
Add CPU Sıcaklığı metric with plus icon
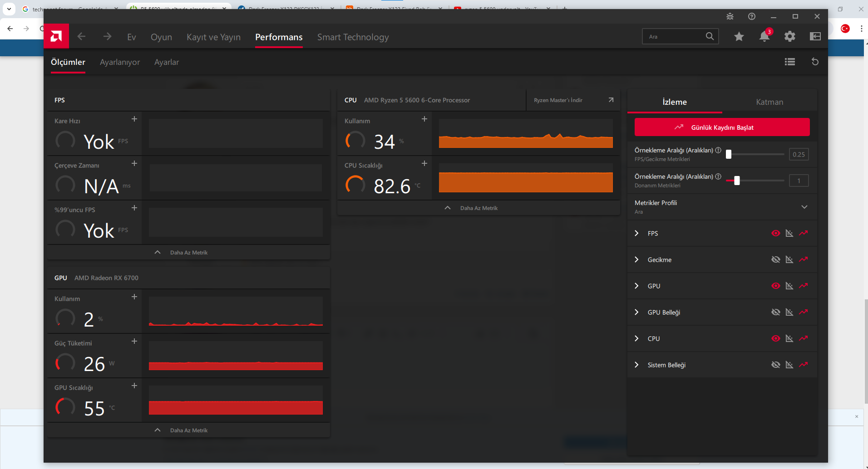tap(424, 163)
